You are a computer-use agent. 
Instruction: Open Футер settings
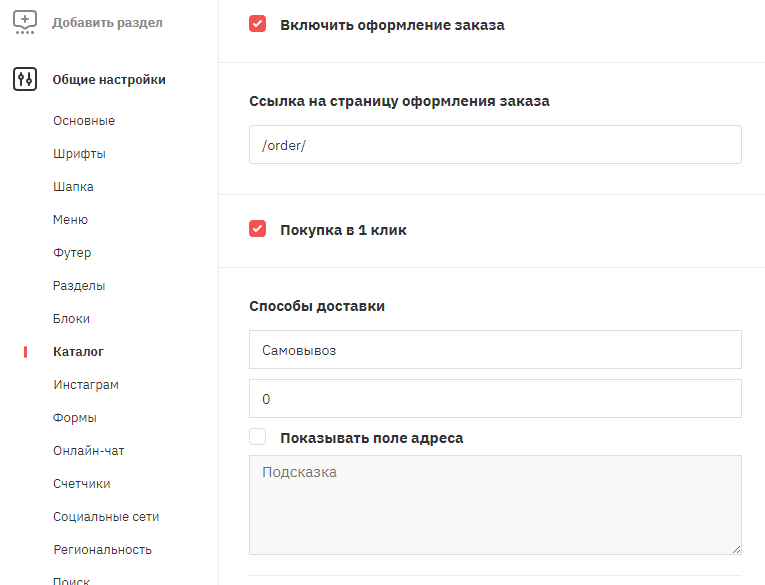[72, 253]
